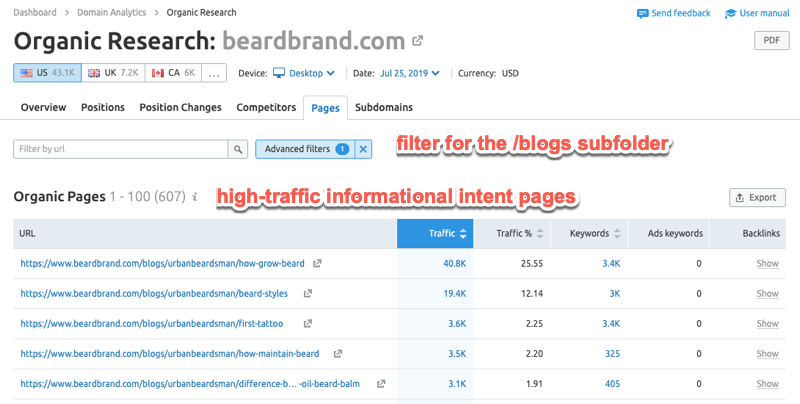Open external link icon for how-grow-beard URL
The image size is (800, 404).
pyautogui.click(x=317, y=264)
